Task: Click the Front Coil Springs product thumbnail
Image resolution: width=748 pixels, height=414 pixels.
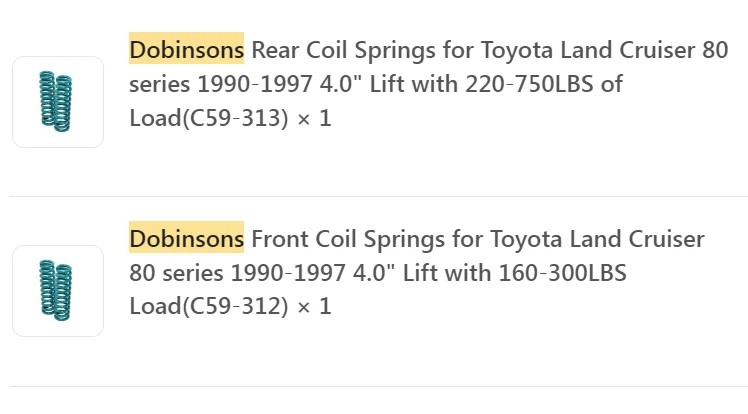Action: (58, 291)
